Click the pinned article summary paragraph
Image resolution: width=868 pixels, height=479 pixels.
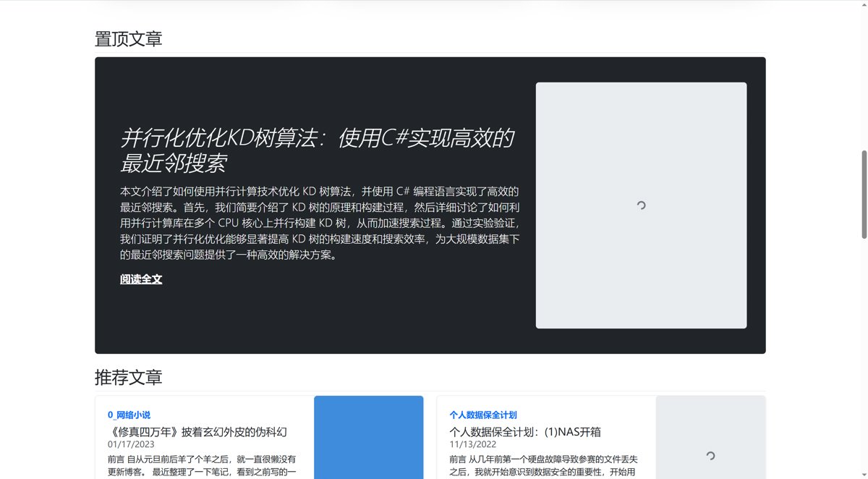coord(319,224)
